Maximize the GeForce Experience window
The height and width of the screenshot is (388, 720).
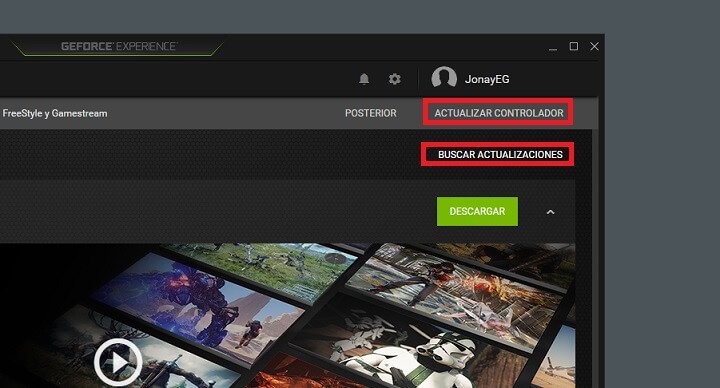[x=574, y=46]
